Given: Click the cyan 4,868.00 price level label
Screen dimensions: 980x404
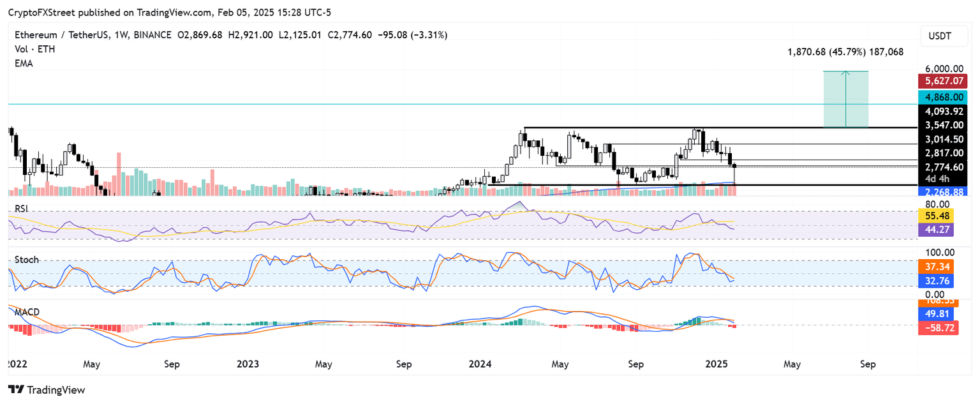Looking at the screenshot, I should point(944,97).
